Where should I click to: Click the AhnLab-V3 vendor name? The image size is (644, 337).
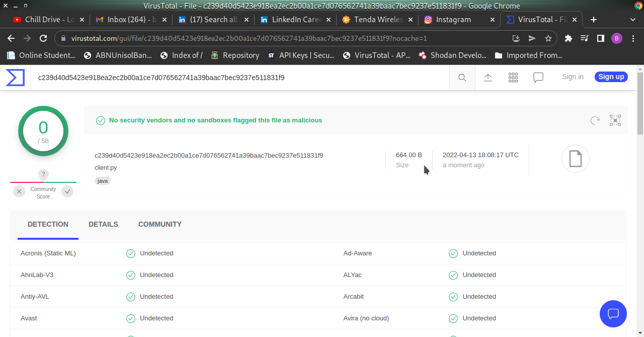(x=37, y=275)
